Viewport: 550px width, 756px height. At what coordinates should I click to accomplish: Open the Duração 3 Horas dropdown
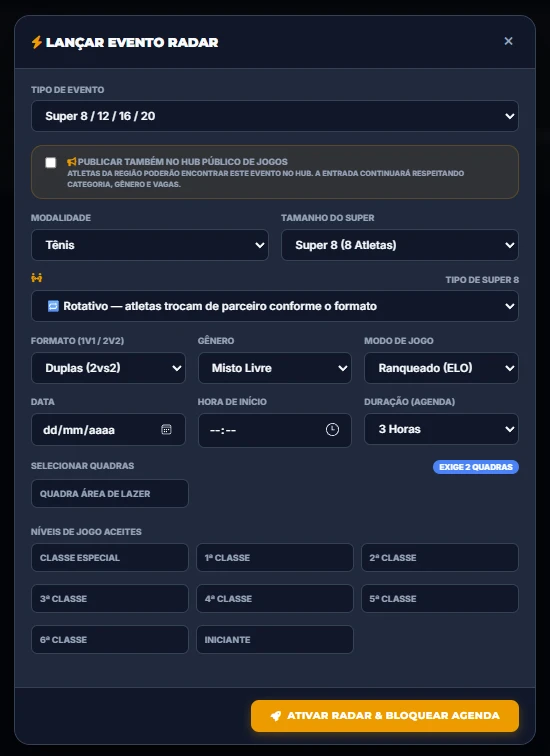pyautogui.click(x=441, y=429)
